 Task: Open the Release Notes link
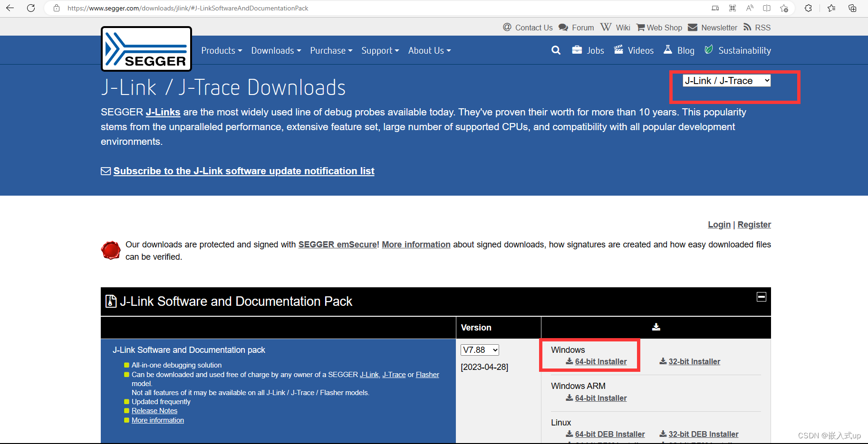point(154,411)
